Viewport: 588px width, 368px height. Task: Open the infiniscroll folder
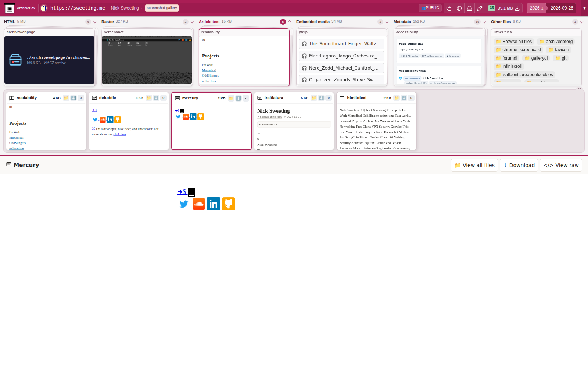tap(509, 66)
